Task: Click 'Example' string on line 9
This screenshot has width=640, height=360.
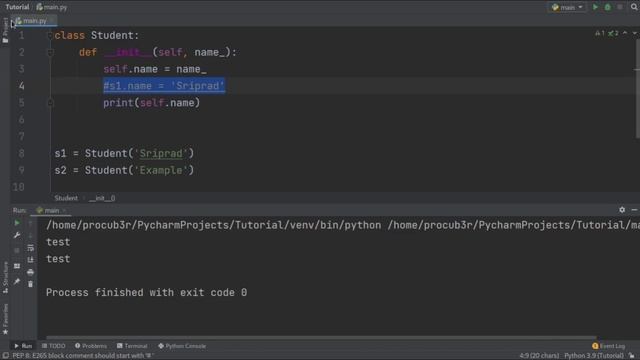Action: (x=161, y=170)
